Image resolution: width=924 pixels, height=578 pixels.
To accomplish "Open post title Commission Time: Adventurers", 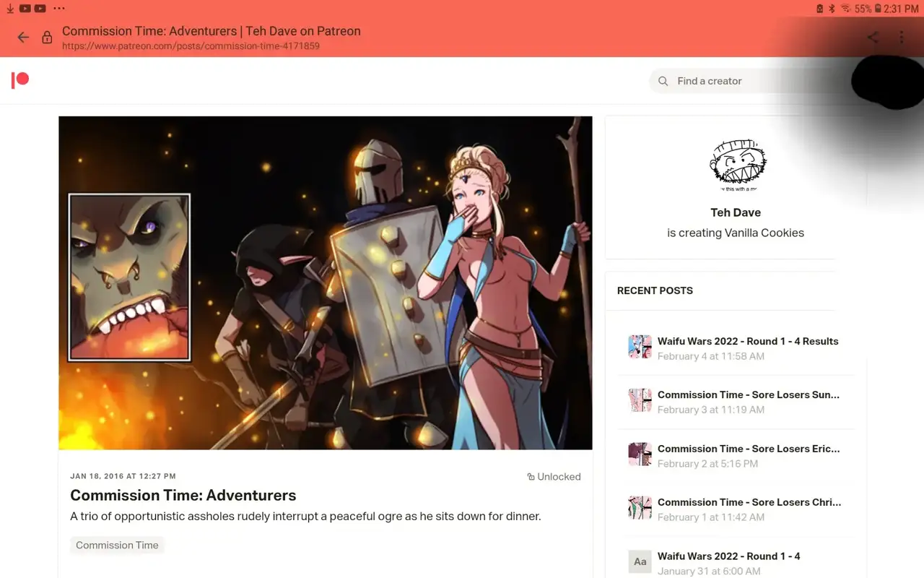I will pos(183,496).
